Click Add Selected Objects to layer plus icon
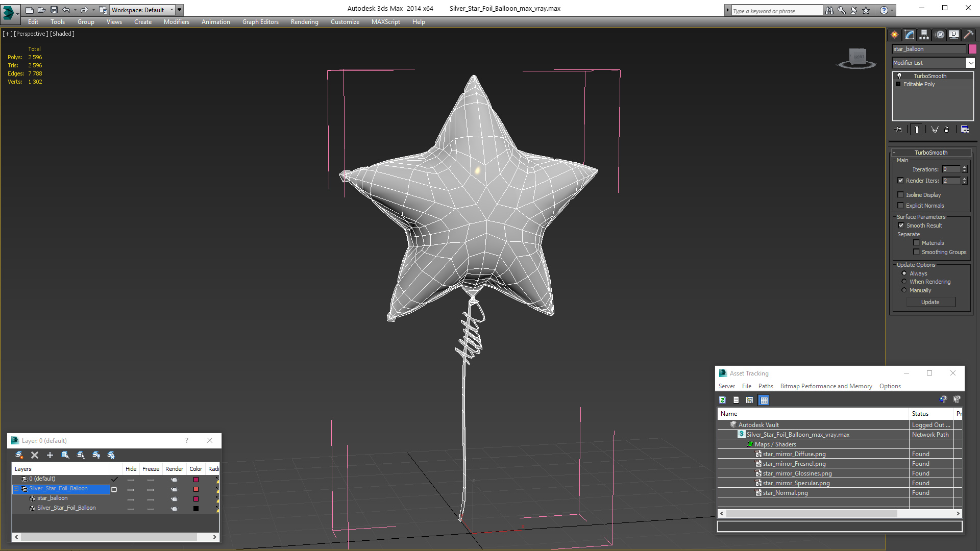980x551 pixels. [50, 455]
